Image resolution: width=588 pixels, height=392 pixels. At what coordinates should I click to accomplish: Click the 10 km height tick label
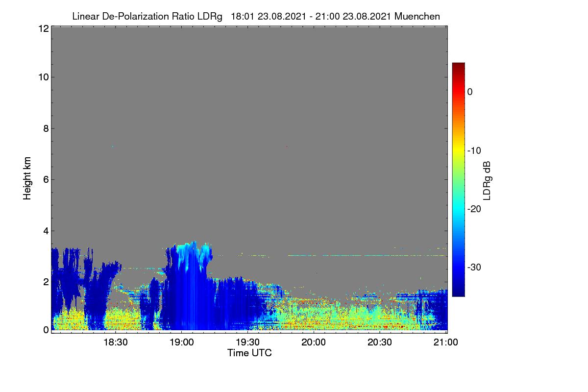coord(43,77)
